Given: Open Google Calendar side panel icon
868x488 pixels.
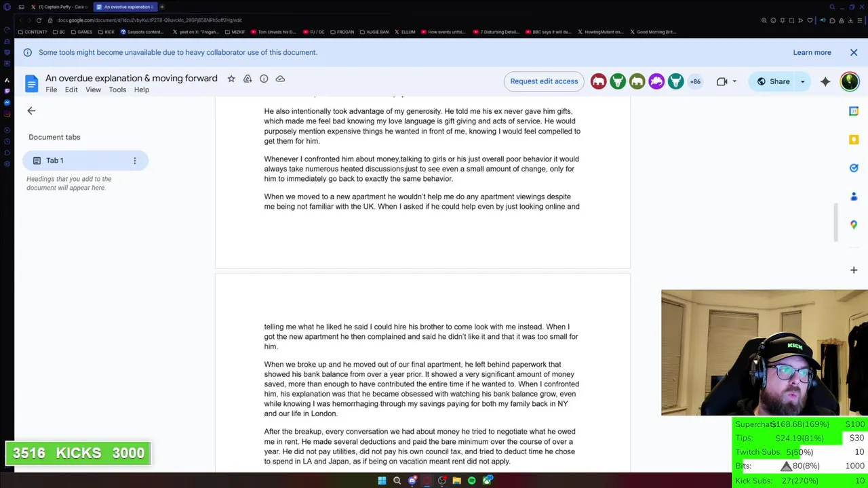Looking at the screenshot, I should 854,111.
